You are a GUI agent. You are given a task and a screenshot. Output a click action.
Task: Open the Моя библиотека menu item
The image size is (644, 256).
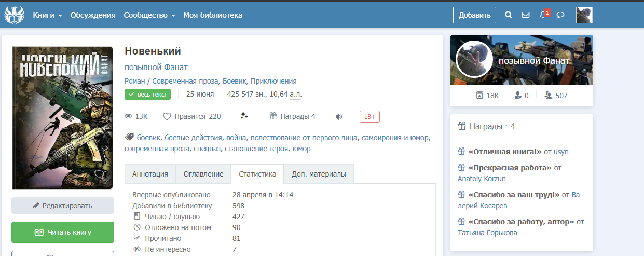point(213,15)
